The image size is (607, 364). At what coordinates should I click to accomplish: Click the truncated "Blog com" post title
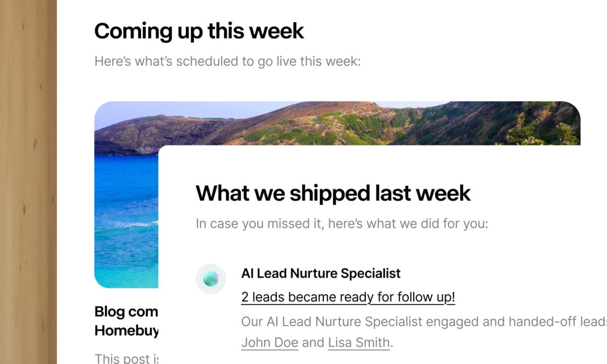126,311
